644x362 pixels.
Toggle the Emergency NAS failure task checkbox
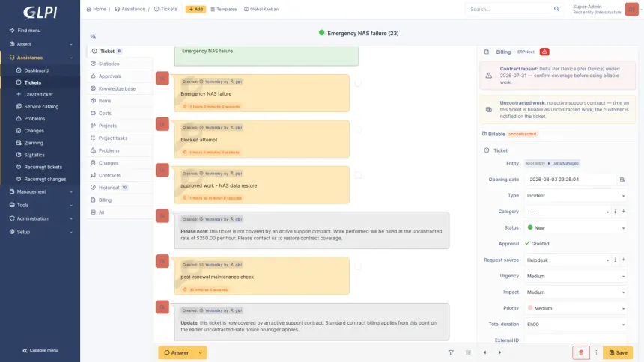tap(358, 83)
